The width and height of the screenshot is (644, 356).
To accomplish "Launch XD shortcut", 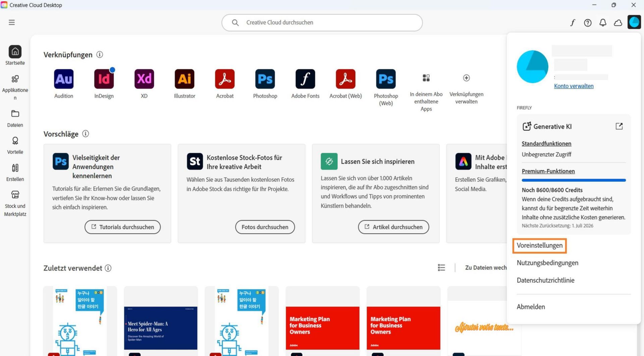I will [x=144, y=79].
